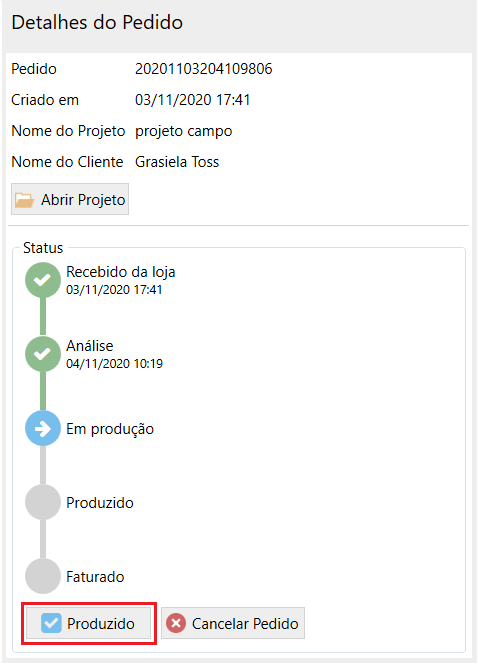Click the Em produção status label

click(110, 429)
